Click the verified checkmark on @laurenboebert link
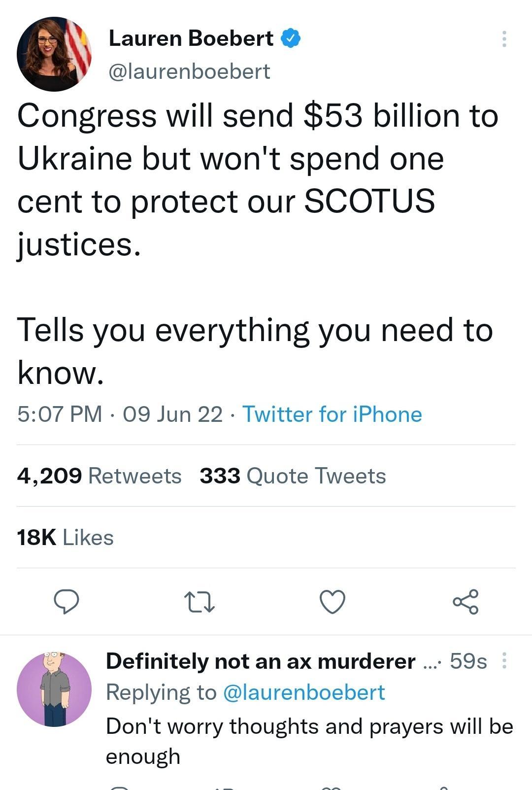 point(291,38)
